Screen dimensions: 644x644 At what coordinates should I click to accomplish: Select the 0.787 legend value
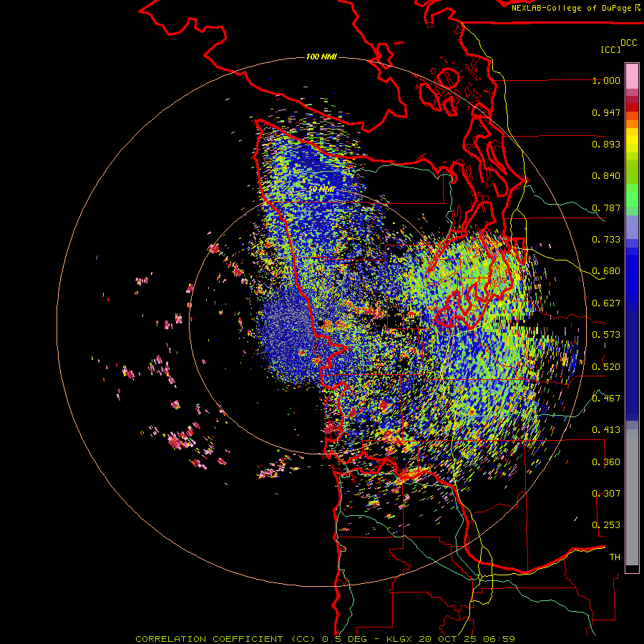(606, 208)
